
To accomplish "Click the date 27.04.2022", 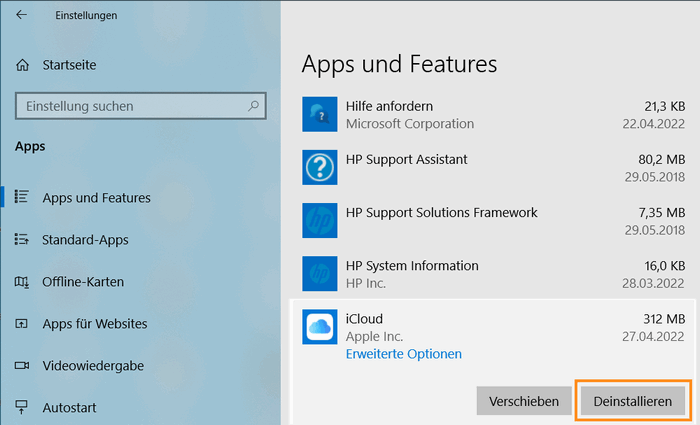I will tap(653, 337).
